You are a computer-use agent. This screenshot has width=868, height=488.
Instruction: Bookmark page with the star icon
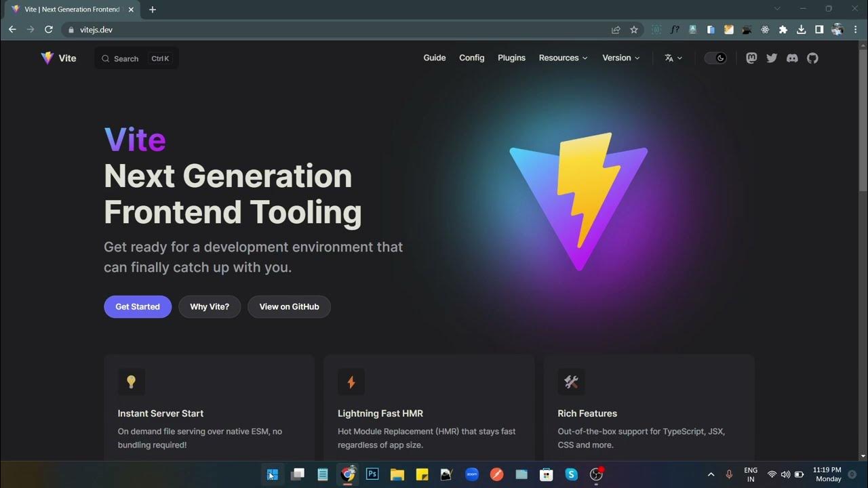pyautogui.click(x=634, y=30)
